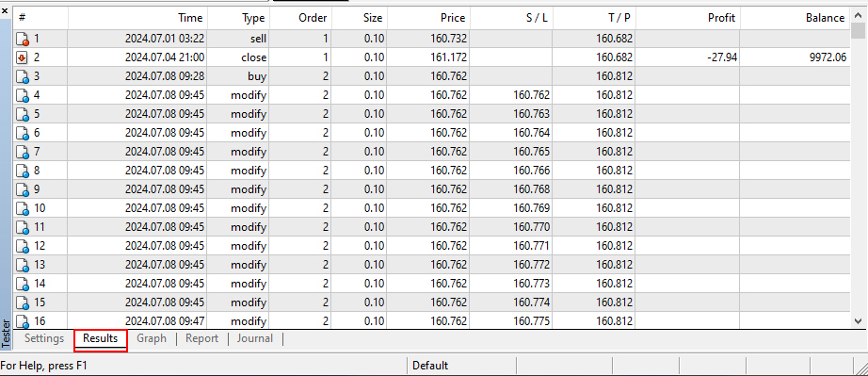Click the buy order icon in row 3
868x376 pixels.
[23, 76]
